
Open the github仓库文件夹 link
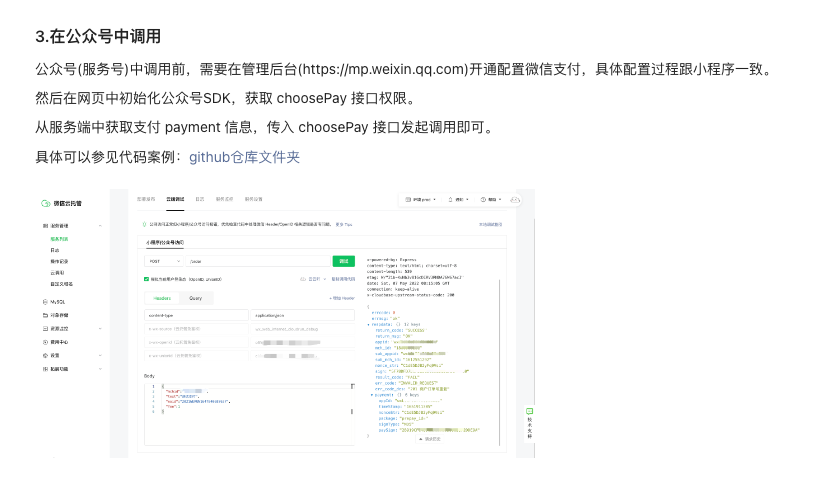pos(244,157)
